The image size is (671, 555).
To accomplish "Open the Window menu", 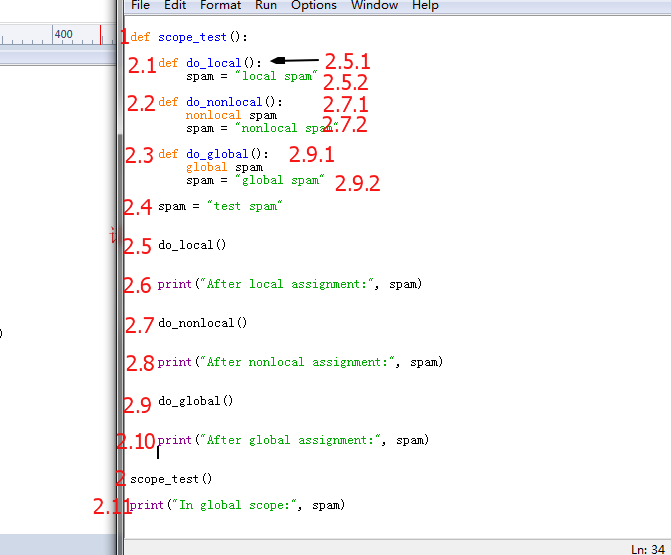I will [x=374, y=6].
